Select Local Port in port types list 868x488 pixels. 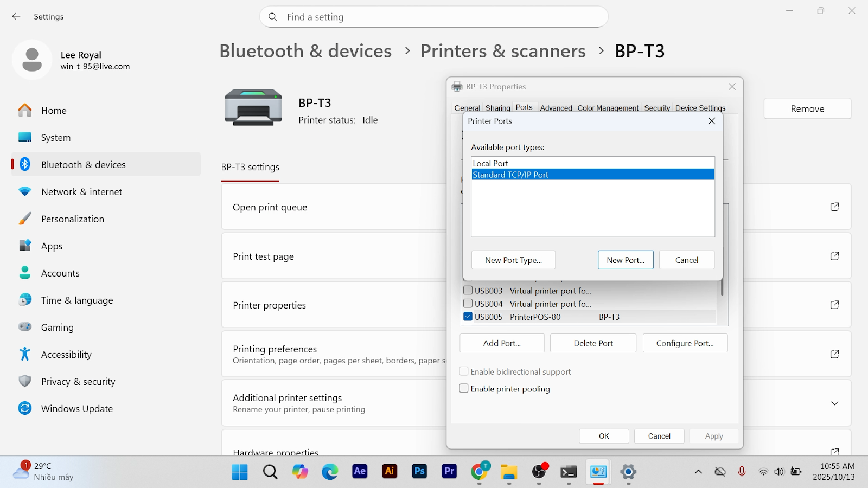[x=490, y=163]
